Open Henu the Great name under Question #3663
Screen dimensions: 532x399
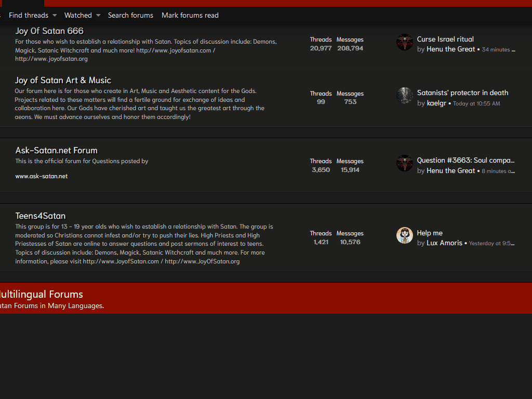[x=450, y=170]
